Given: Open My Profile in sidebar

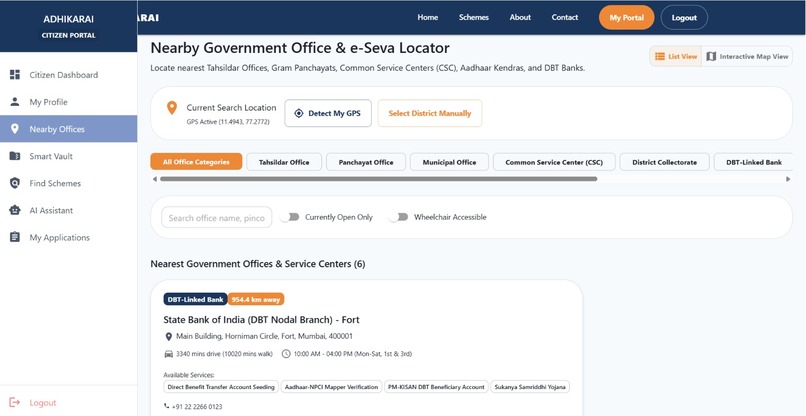Looking at the screenshot, I should point(68,102).
